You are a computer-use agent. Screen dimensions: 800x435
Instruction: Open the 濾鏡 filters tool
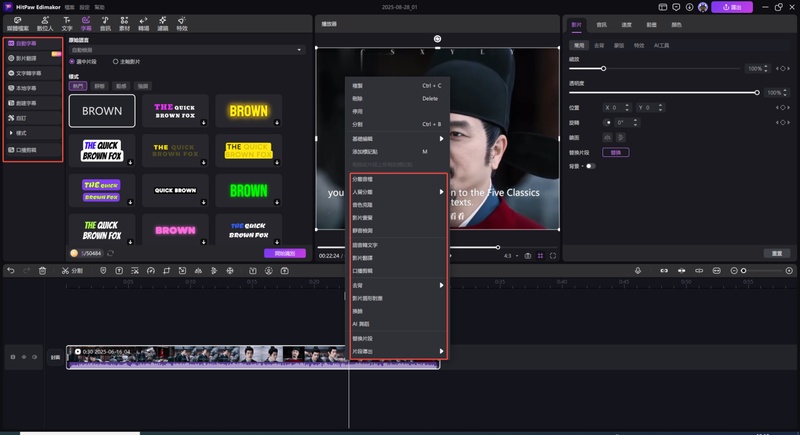(x=163, y=23)
